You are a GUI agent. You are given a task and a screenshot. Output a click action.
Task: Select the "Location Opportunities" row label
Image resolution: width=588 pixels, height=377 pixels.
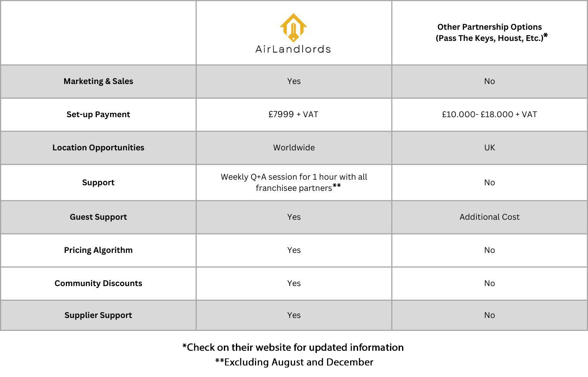(x=98, y=148)
